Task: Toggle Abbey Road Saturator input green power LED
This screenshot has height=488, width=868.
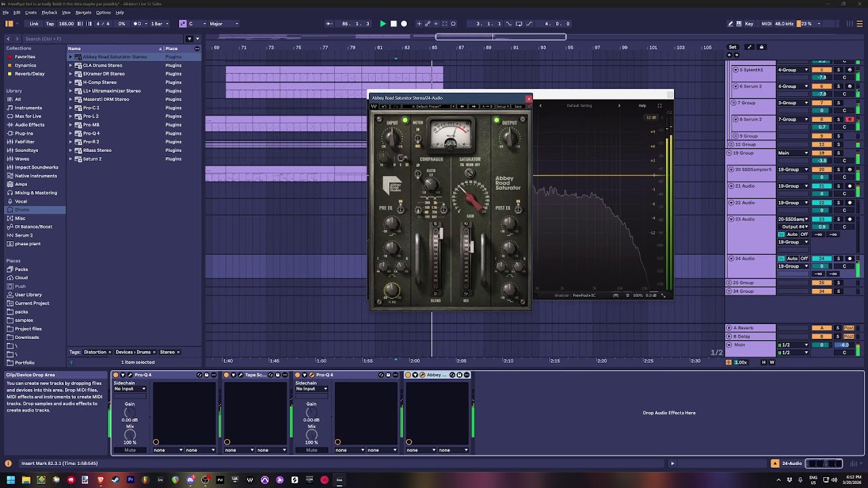Action: (x=405, y=121)
